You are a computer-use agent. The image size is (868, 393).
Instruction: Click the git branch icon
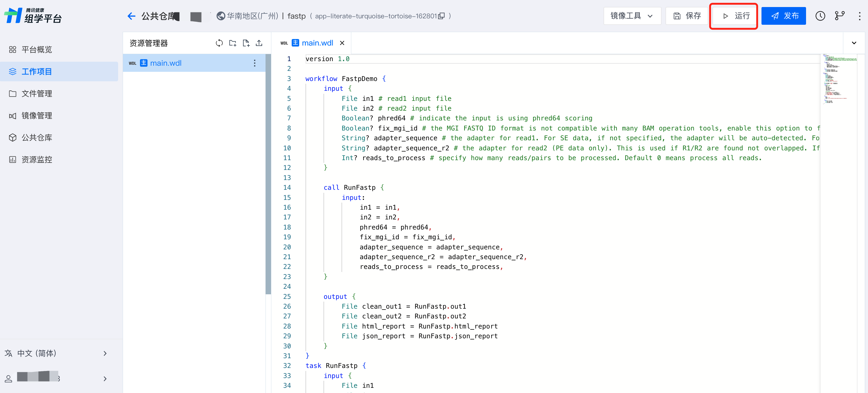point(839,16)
